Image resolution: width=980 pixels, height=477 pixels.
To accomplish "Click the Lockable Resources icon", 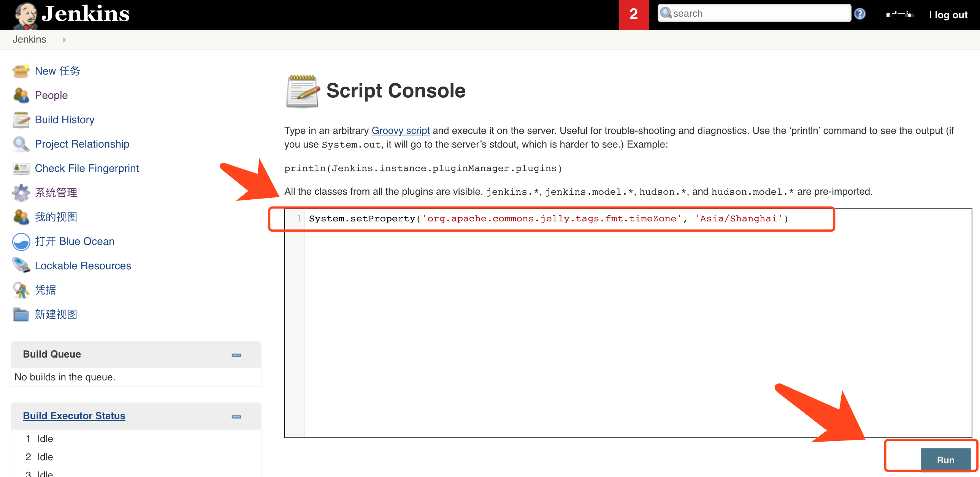I will click(x=21, y=266).
